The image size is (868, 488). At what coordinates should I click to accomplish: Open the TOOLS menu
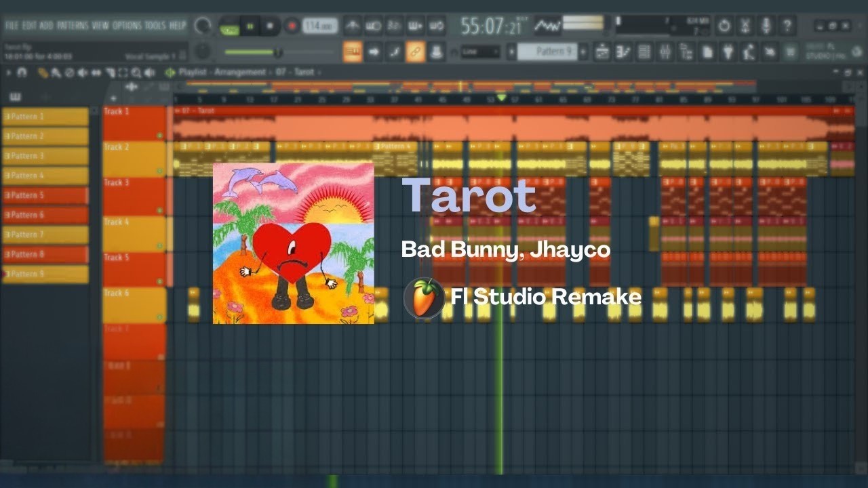click(x=155, y=26)
